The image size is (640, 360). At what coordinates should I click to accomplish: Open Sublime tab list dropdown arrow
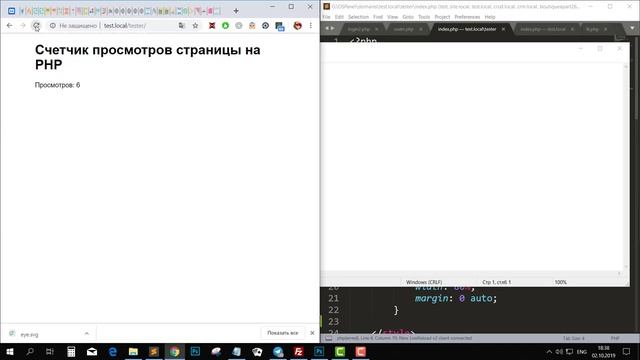tap(632, 29)
